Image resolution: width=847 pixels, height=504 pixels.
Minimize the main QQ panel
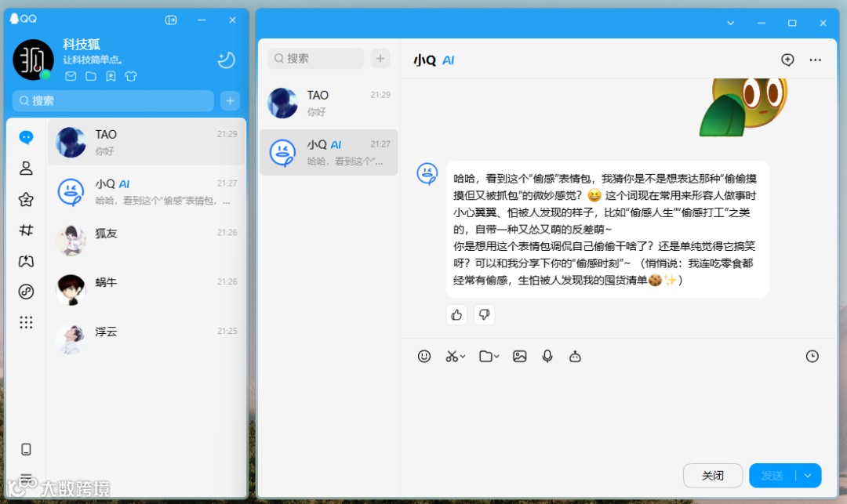coord(202,20)
